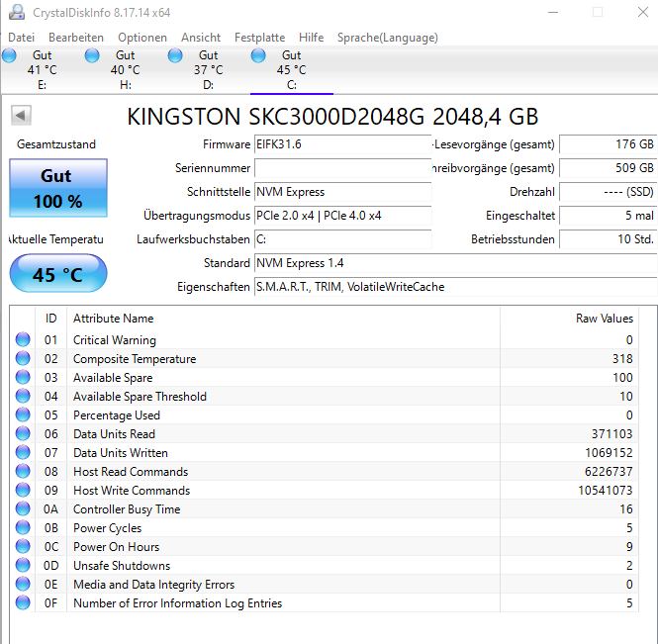Select drive H: with 40 °C

(x=125, y=70)
